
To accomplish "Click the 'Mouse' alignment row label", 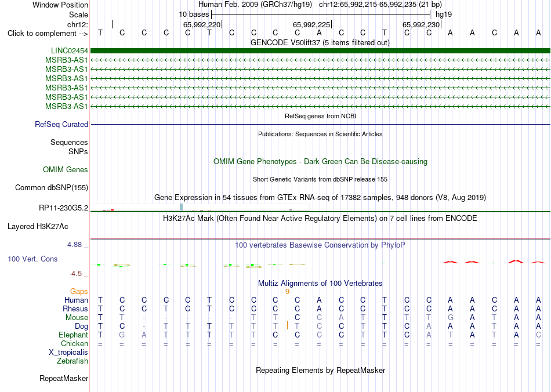I will 77,318.
